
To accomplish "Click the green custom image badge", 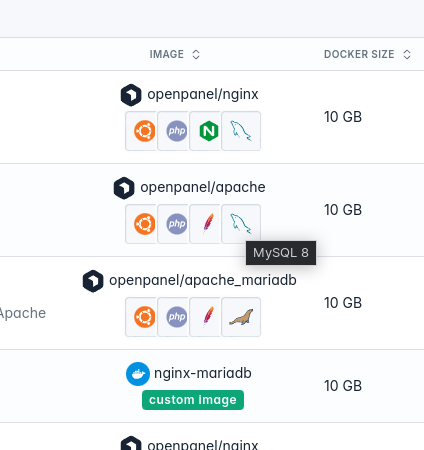I will [x=193, y=400].
